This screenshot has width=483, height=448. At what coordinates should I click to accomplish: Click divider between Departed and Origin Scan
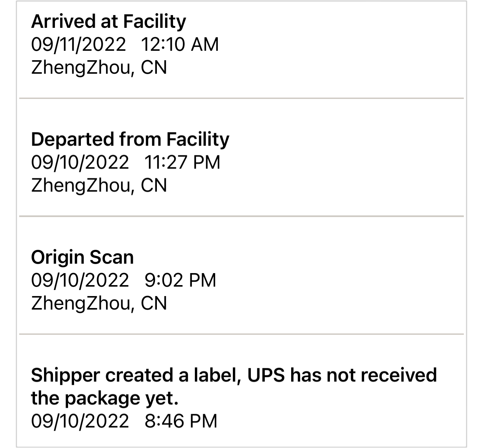coord(241,216)
